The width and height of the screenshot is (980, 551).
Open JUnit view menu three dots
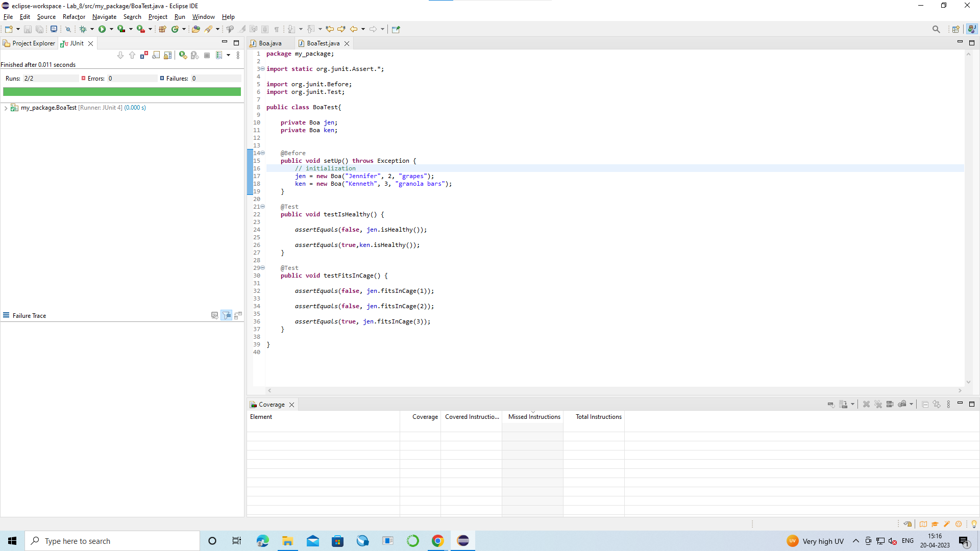pos(238,55)
